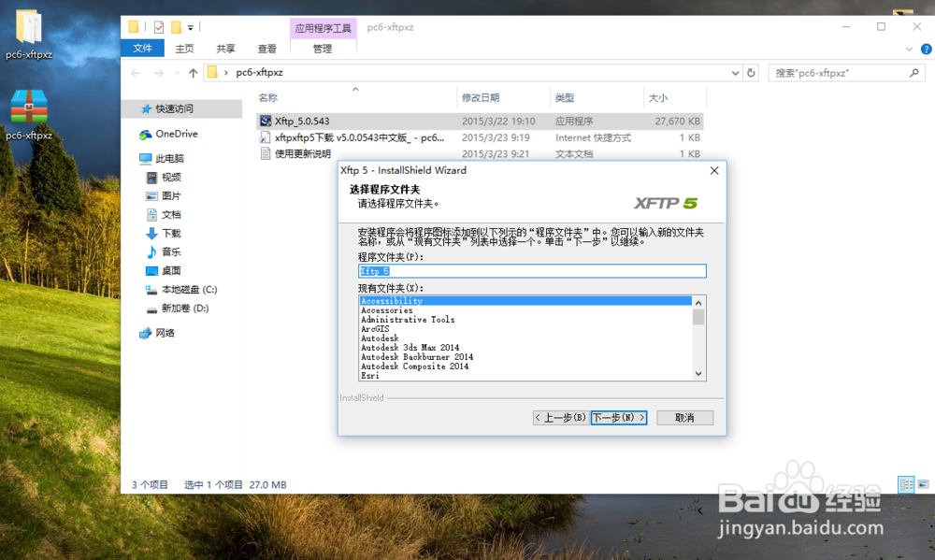
Task: Go up one folder level
Action: point(193,73)
